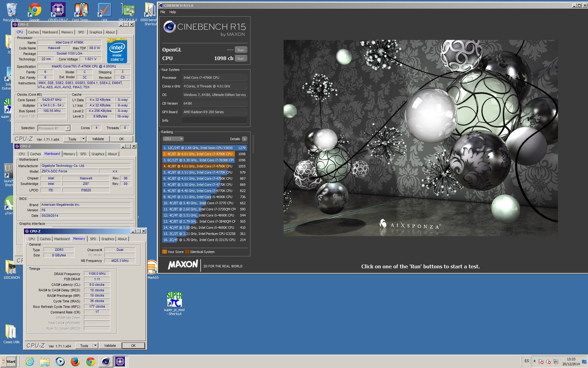Click the Your Score orange legend swatch
Image resolution: width=588 pixels, height=368 pixels.
click(164, 252)
